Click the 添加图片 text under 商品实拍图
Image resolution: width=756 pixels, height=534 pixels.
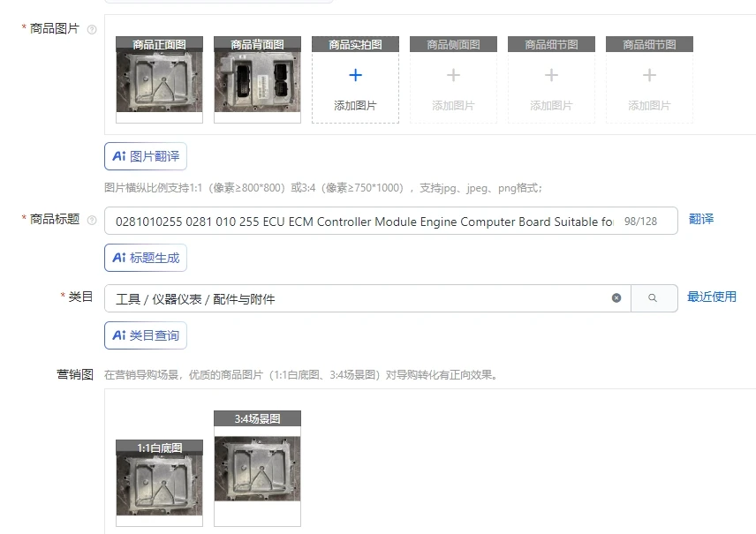pyautogui.click(x=355, y=106)
